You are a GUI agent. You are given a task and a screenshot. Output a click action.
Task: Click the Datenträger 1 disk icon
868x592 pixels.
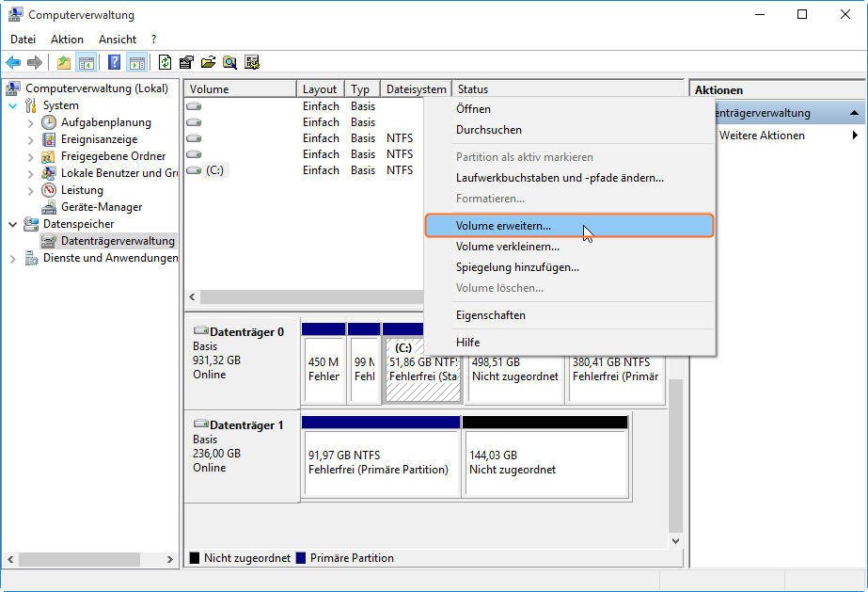[x=200, y=424]
